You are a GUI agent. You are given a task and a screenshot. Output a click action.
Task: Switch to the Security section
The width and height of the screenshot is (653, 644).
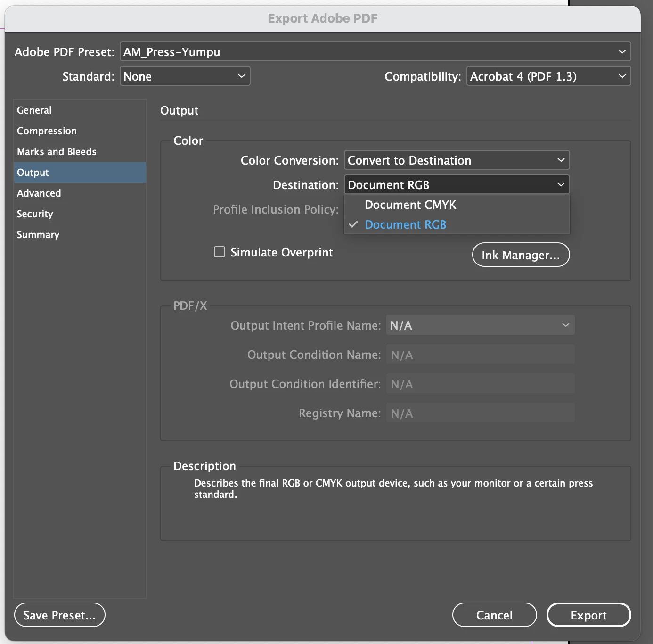pyautogui.click(x=80, y=214)
